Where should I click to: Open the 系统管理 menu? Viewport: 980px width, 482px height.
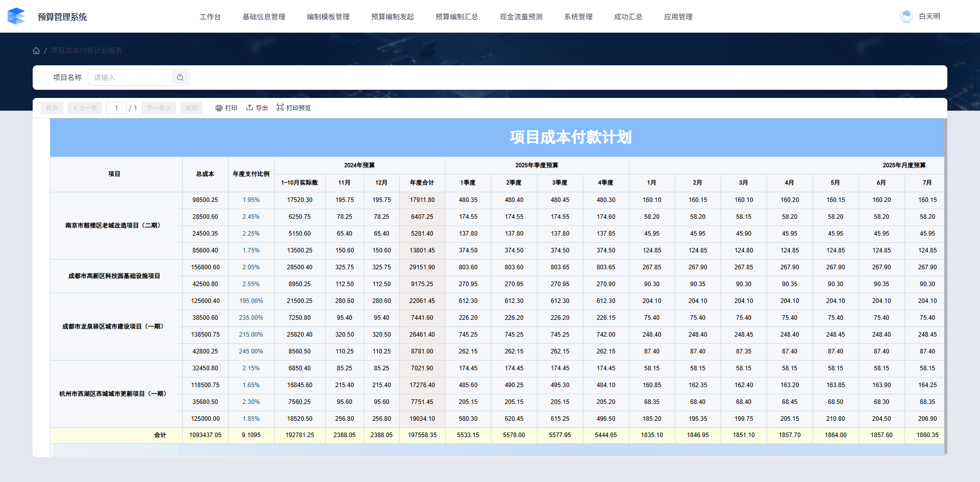578,17
